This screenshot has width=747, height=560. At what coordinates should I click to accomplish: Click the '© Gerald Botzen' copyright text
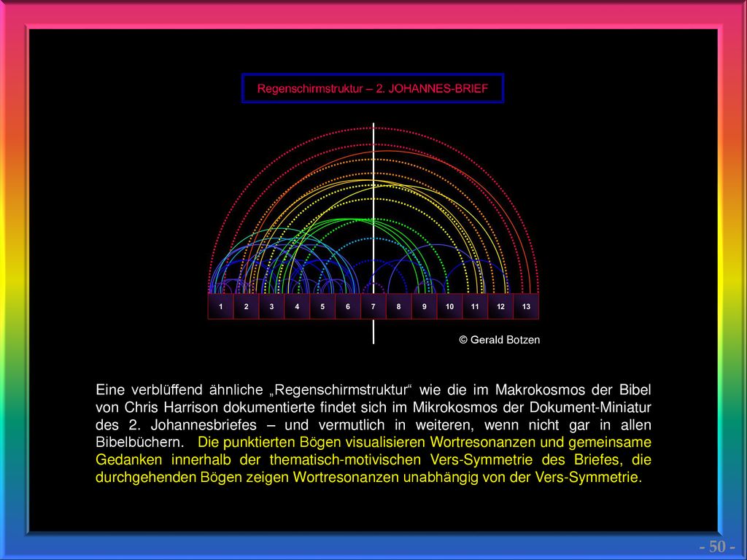pyautogui.click(x=499, y=340)
